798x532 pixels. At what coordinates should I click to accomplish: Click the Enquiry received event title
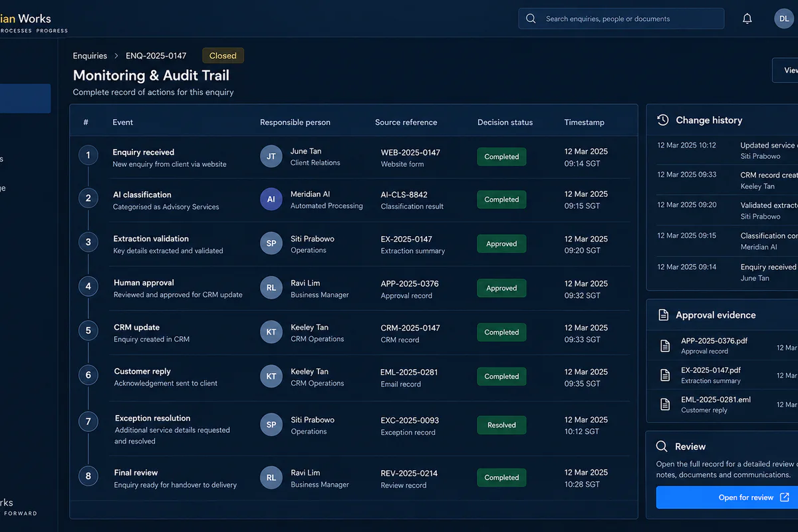pos(144,152)
